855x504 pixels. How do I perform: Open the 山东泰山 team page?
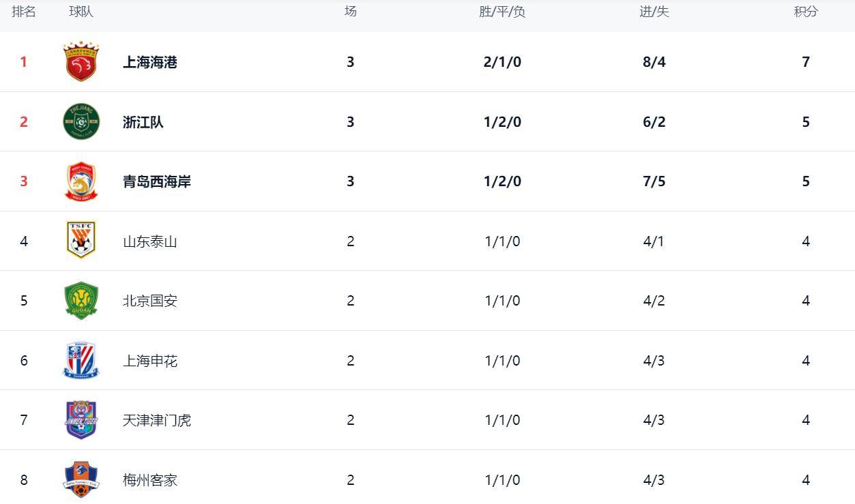tap(150, 241)
